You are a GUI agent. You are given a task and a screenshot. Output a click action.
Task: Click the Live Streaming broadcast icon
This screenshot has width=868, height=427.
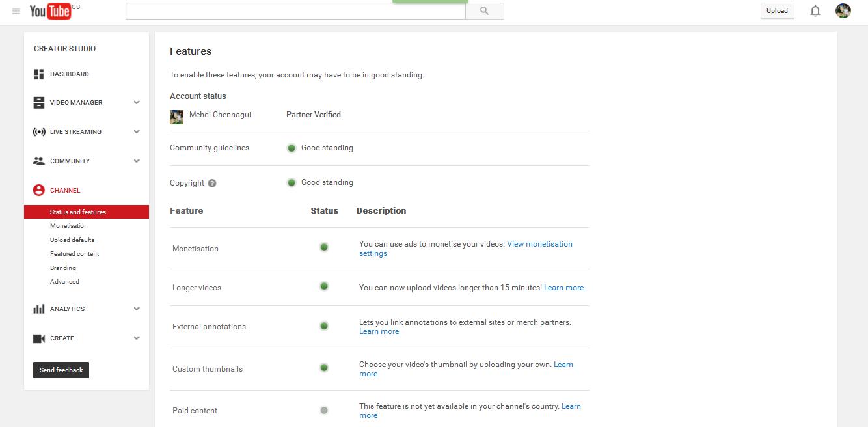(x=39, y=132)
